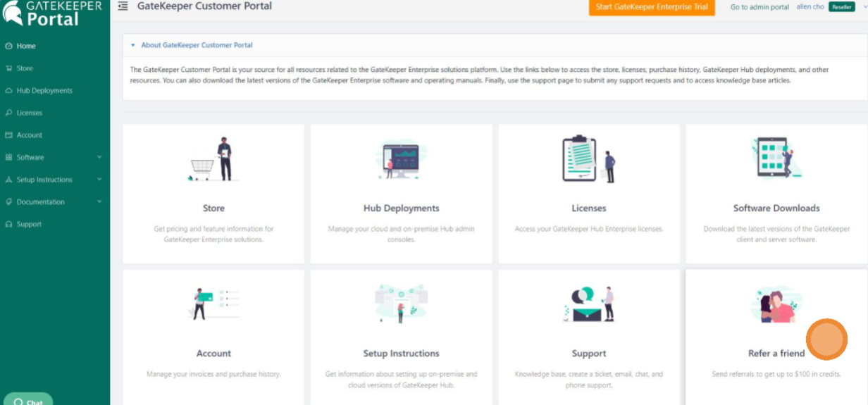Click text 'Knowledge base, create a ticket, email, chat, and'
The image size is (868, 405).
[x=589, y=374]
